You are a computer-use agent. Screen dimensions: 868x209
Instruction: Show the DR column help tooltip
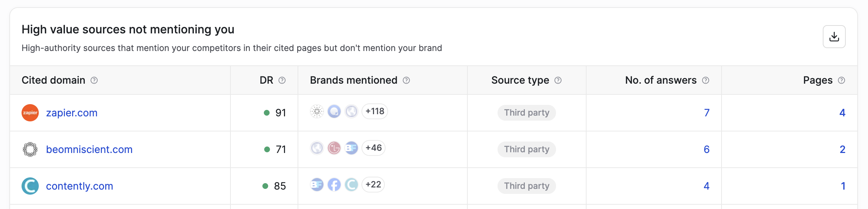tap(282, 80)
